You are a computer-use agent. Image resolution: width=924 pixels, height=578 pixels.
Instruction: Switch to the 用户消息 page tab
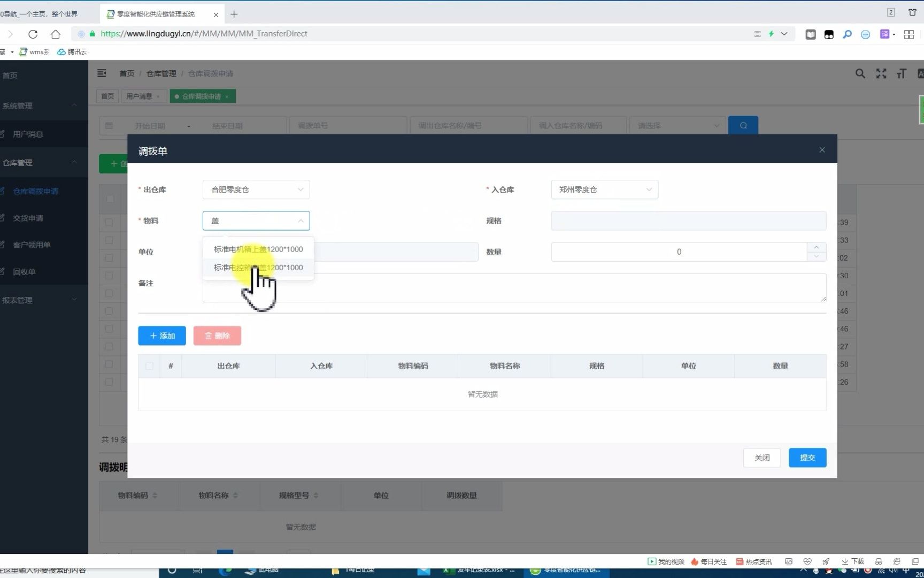[139, 96]
